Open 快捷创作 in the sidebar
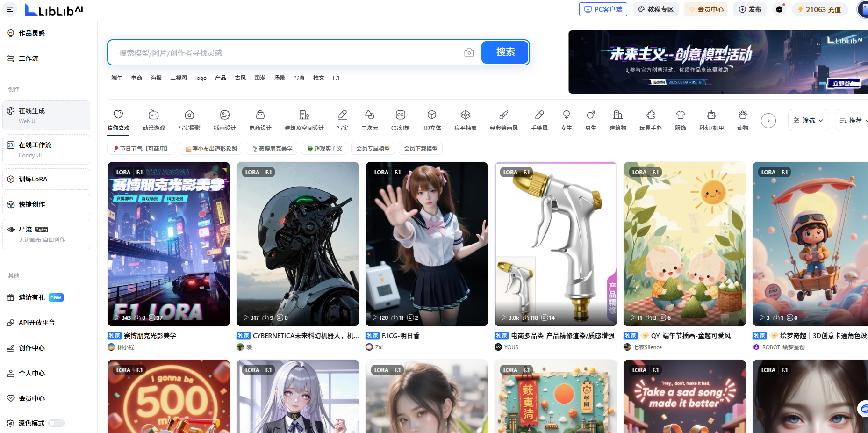This screenshot has width=868, height=433. (46, 204)
